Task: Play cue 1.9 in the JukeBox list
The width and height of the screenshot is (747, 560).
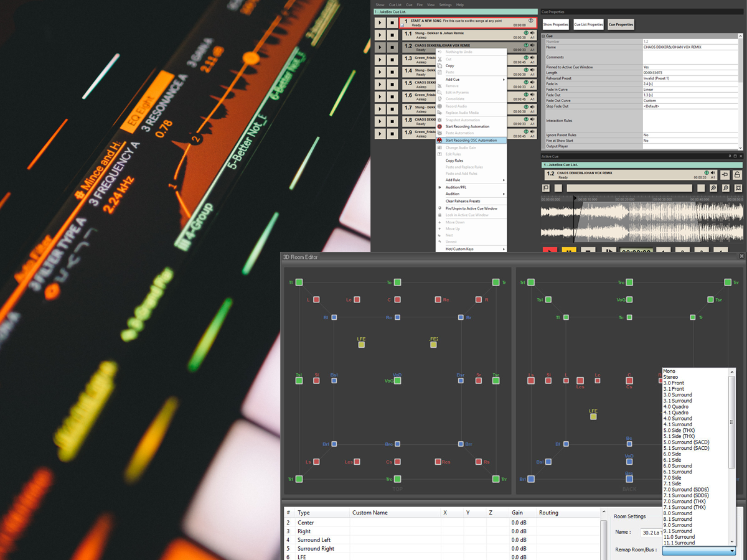Action: pos(380,134)
